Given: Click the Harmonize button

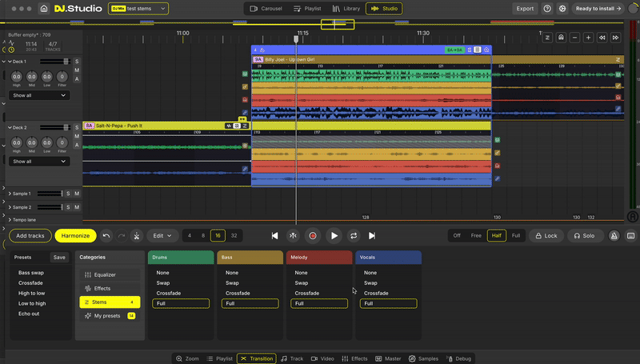Looking at the screenshot, I should click(75, 236).
